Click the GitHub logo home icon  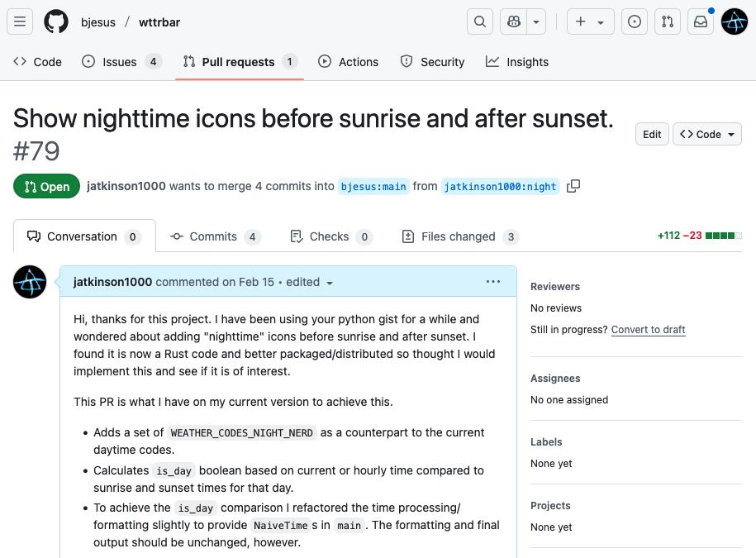[x=56, y=22]
